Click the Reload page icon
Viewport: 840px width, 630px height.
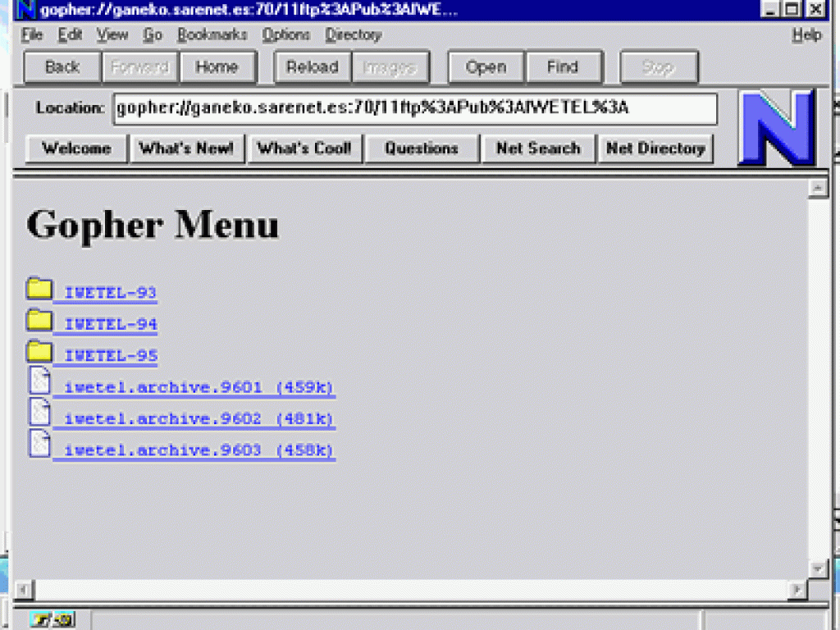[x=312, y=66]
